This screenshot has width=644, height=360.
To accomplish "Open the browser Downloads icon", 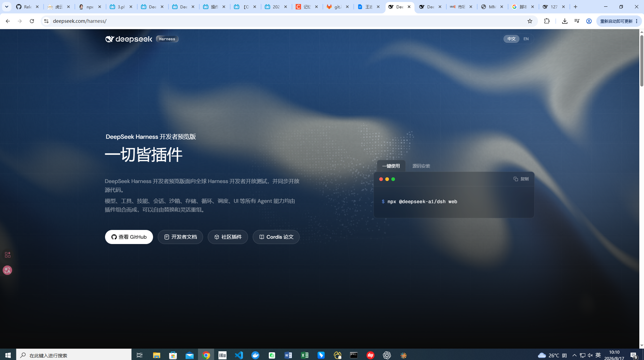I will pyautogui.click(x=565, y=21).
